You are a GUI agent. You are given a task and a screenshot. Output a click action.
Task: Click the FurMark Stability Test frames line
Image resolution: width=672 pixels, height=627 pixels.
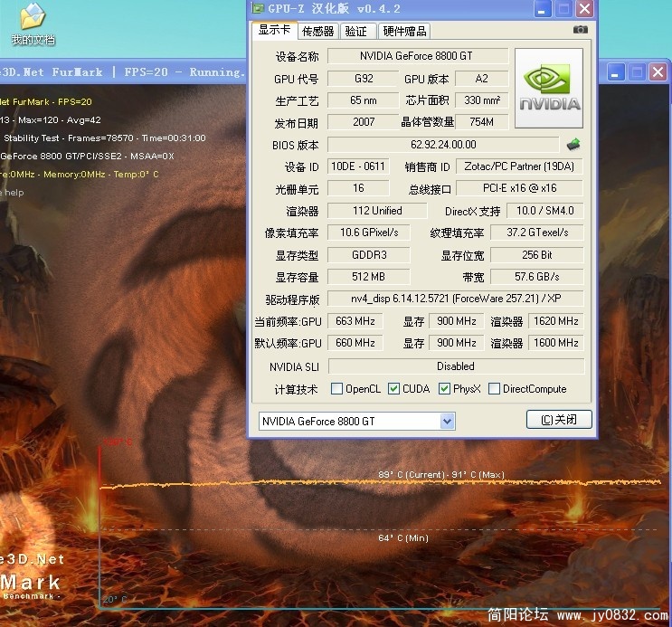click(x=104, y=138)
